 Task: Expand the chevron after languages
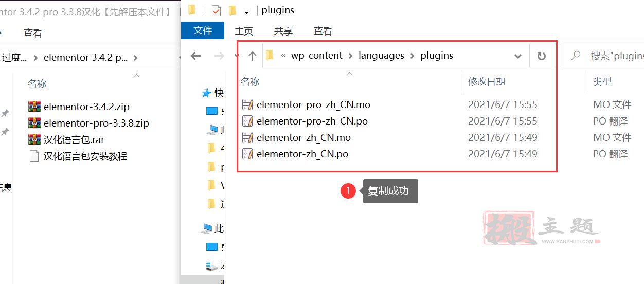point(413,56)
